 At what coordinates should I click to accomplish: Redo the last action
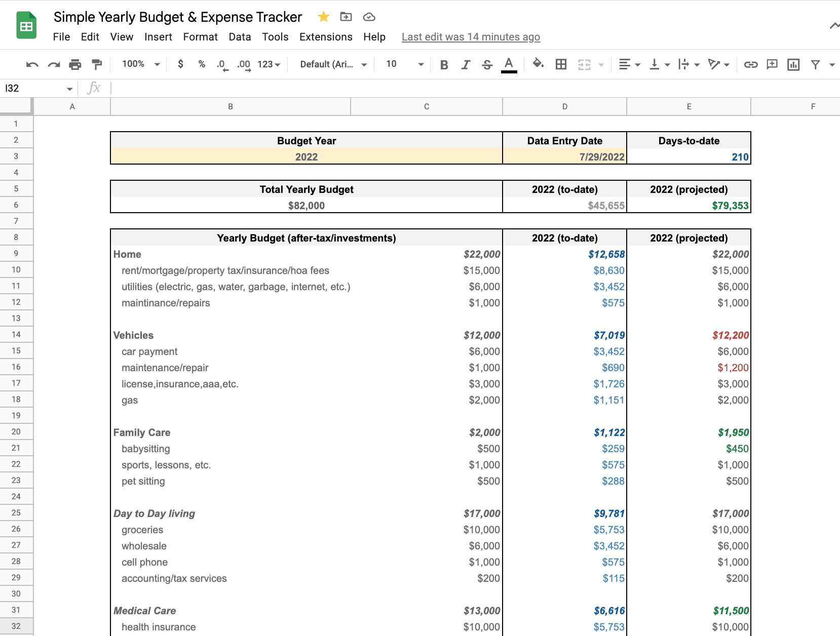point(54,64)
